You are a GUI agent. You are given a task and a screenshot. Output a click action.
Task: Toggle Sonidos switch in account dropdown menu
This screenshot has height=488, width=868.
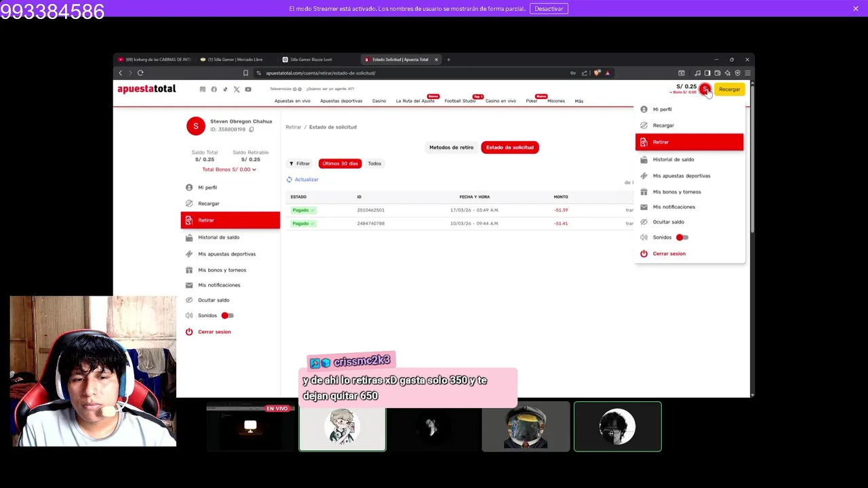682,237
